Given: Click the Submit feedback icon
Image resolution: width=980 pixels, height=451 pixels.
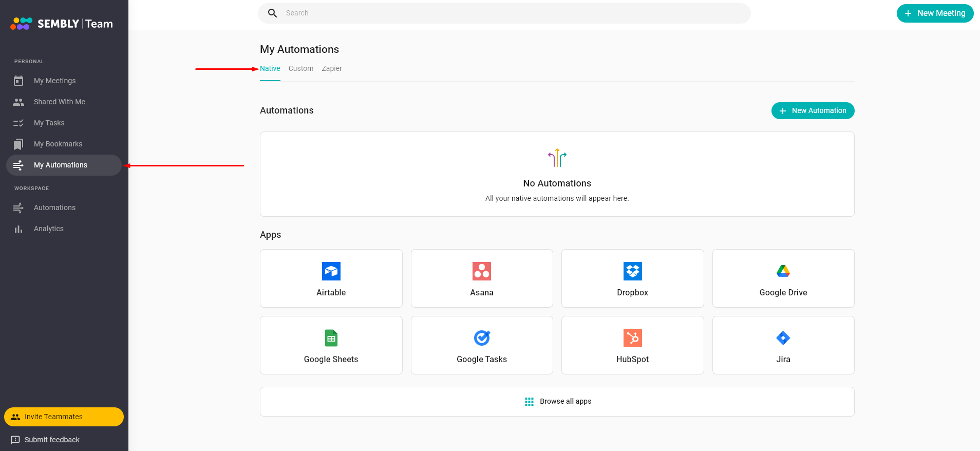Looking at the screenshot, I should 15,440.
